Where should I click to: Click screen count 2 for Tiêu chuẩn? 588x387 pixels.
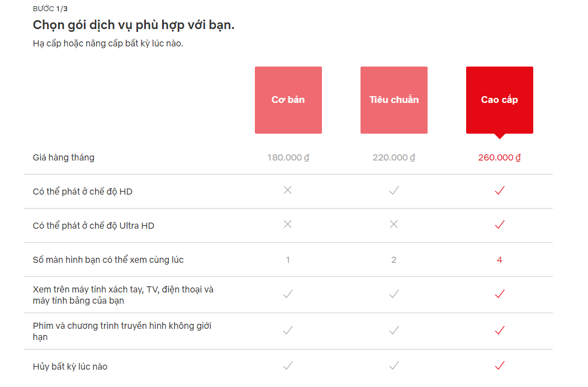coord(393,259)
